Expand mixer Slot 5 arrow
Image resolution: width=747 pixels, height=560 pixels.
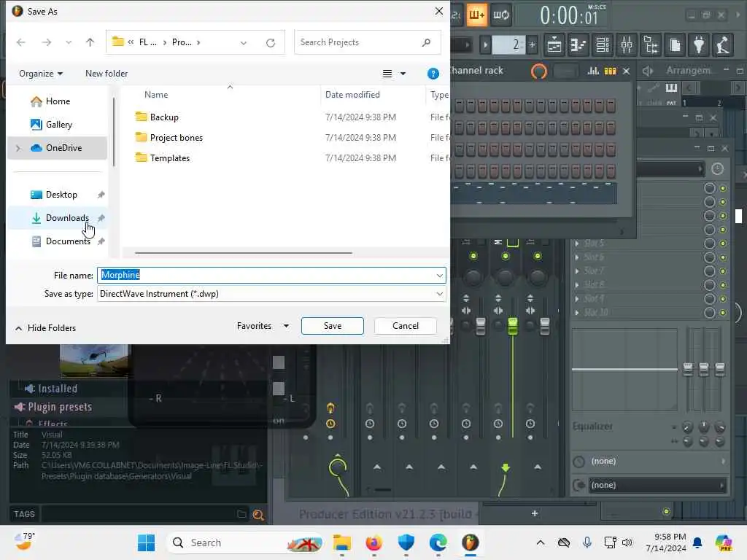[577, 244]
